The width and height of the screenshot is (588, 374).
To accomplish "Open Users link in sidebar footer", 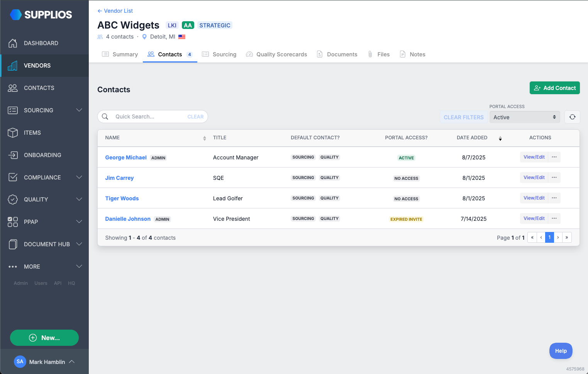I will coord(41,283).
